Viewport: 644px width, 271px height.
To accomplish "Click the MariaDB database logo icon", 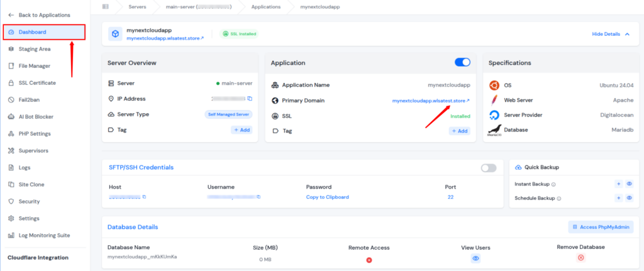I will (494, 130).
